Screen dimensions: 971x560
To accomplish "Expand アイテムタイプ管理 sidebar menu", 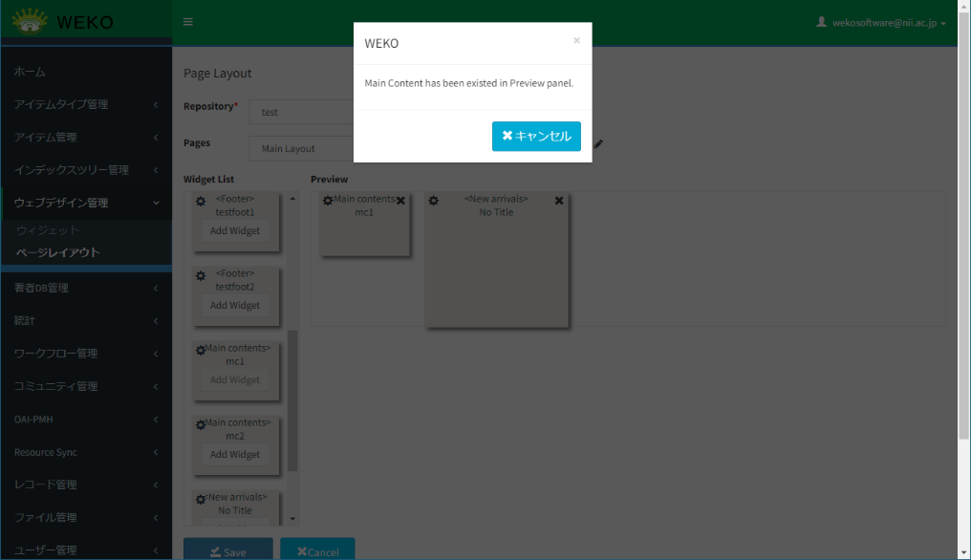I will (x=85, y=104).
